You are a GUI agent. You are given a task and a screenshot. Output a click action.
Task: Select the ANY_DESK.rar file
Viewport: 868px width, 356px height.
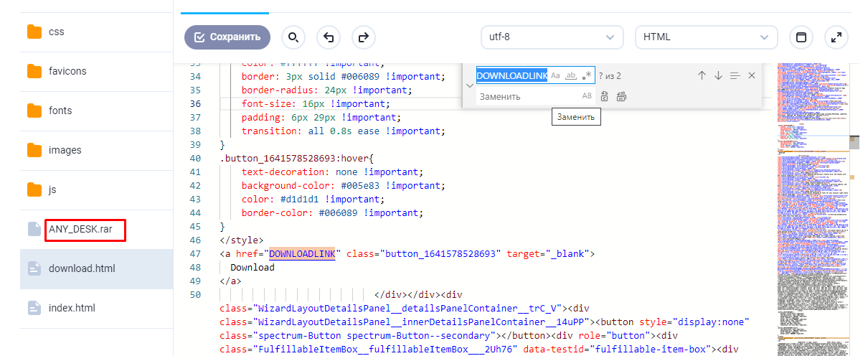click(x=97, y=230)
